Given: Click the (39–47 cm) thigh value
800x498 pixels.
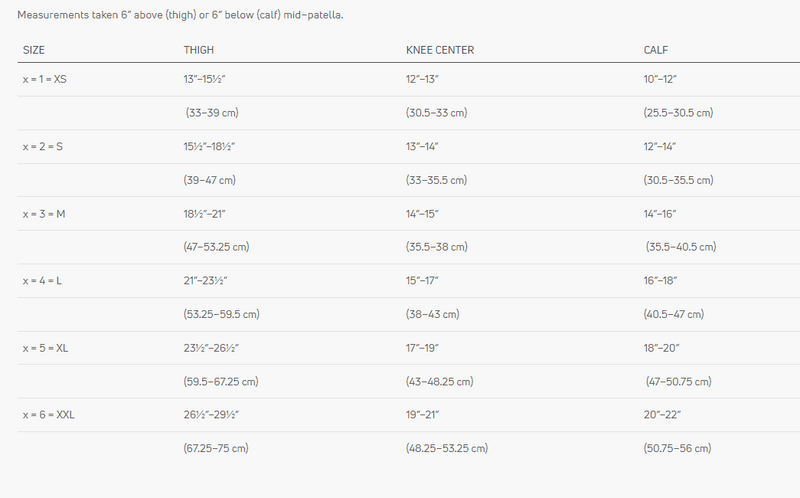Looking at the screenshot, I should [x=209, y=180].
